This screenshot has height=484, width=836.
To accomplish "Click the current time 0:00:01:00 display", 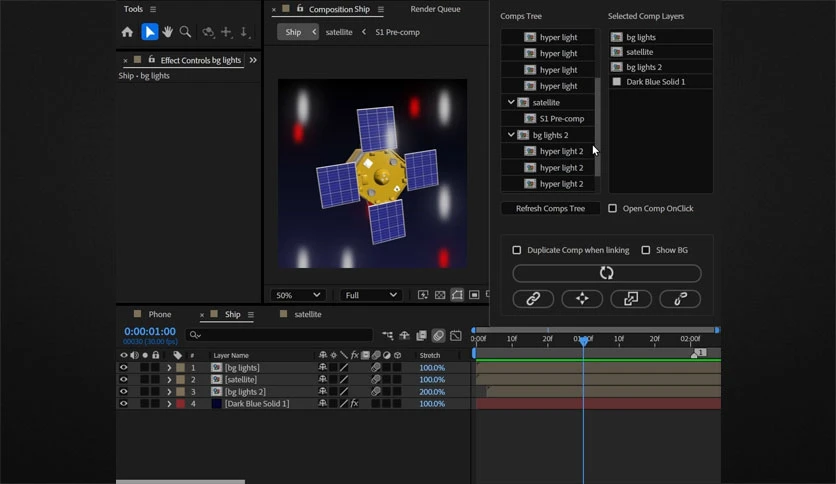I will pos(150,332).
